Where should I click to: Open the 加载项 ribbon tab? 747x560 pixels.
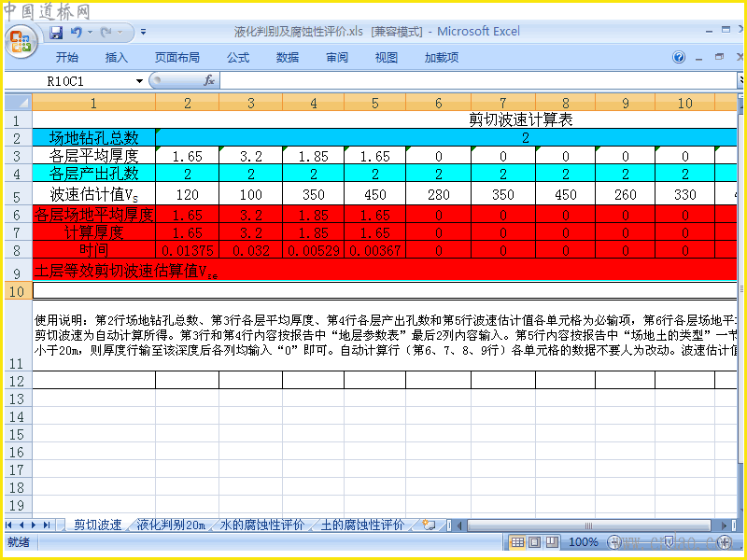tap(442, 58)
